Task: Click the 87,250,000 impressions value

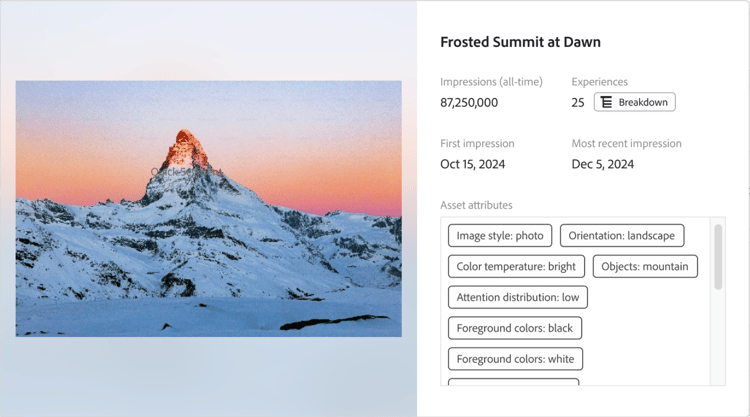Action: (469, 103)
